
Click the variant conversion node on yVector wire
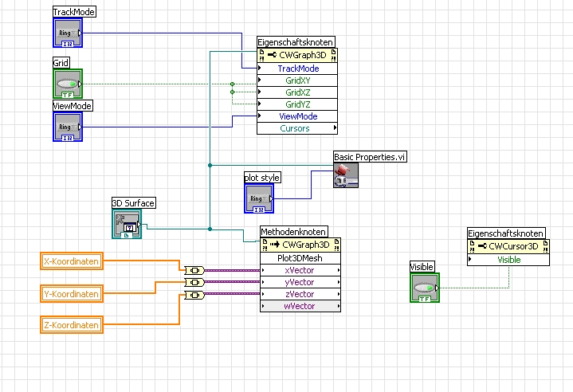point(194,282)
